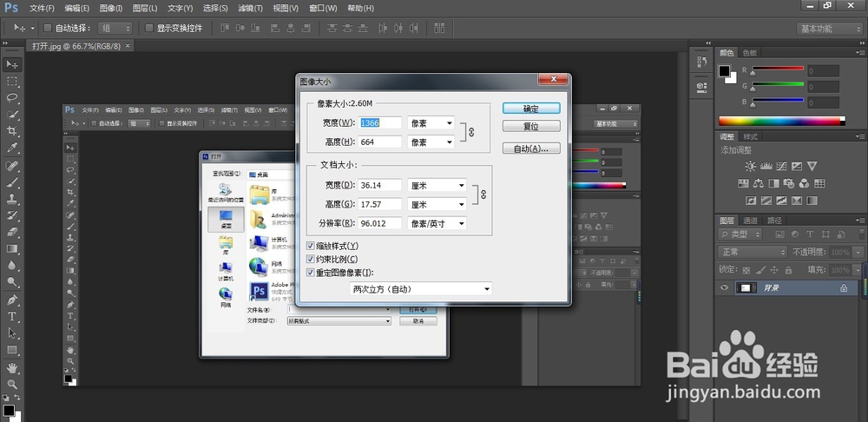Open 图像(I) menu
Screen dimensions: 868x422
[x=111, y=9]
